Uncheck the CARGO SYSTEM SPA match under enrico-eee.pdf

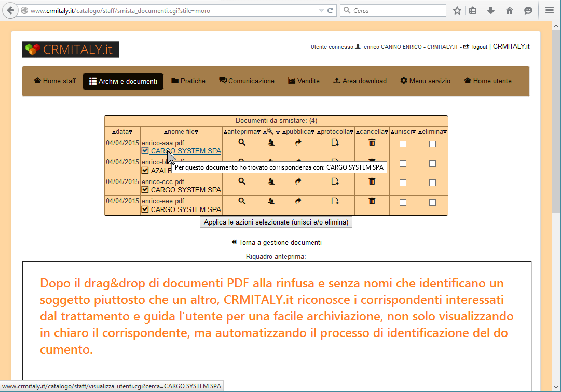click(x=145, y=209)
